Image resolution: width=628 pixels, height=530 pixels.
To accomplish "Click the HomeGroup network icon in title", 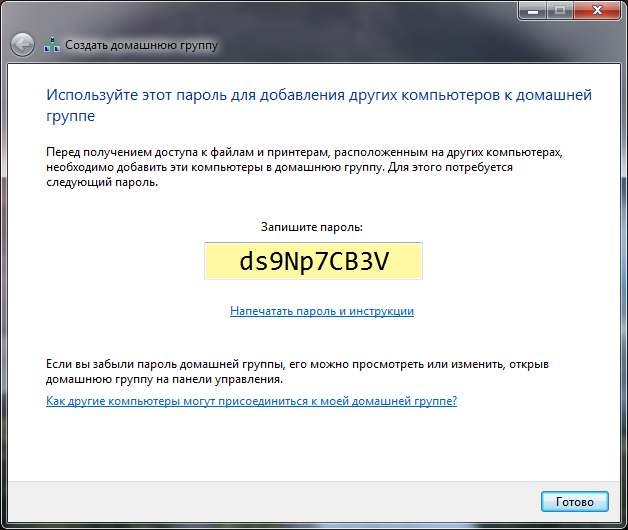I will [52, 44].
